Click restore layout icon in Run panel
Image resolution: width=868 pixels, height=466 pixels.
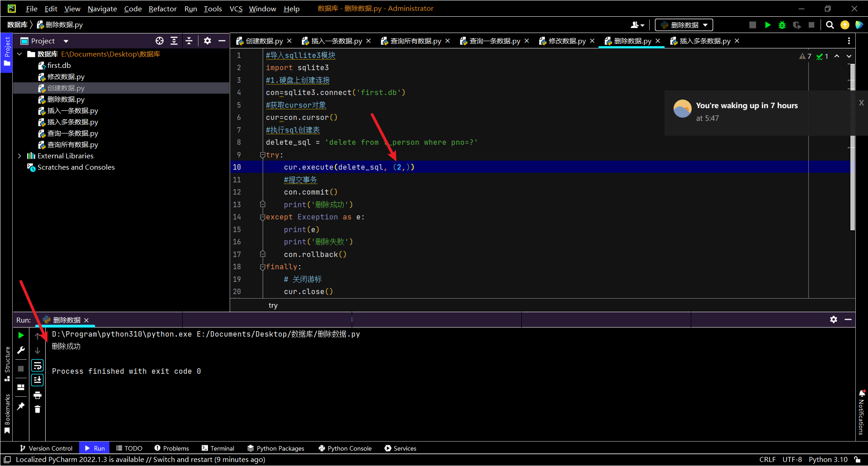tap(21, 387)
